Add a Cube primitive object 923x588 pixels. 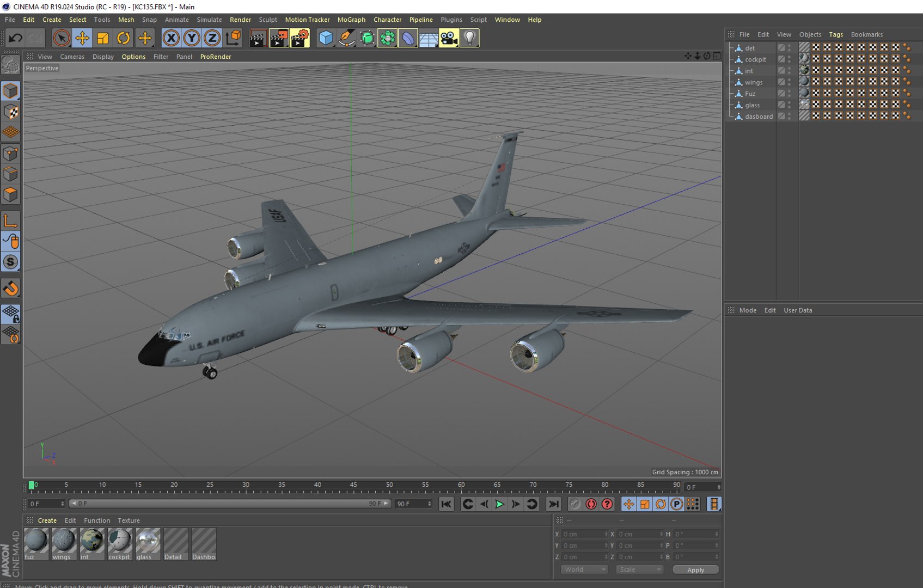[326, 38]
